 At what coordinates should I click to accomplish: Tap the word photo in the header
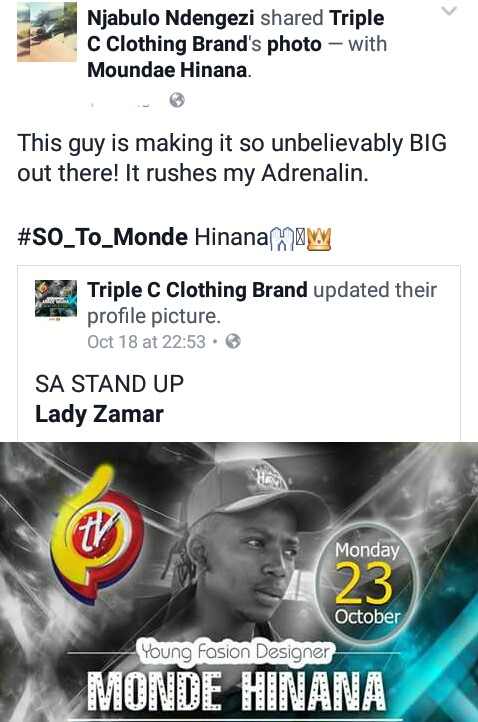coord(294,44)
